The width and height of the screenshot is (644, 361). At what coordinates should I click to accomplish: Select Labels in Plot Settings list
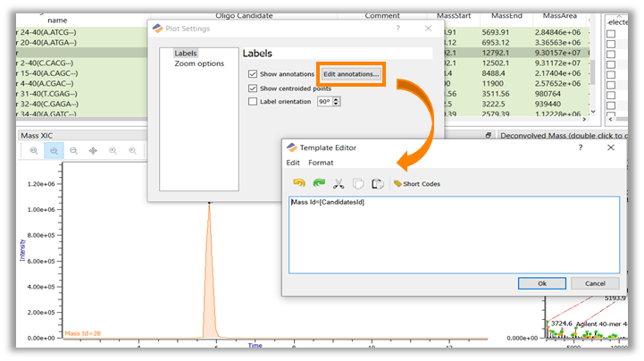(x=185, y=54)
